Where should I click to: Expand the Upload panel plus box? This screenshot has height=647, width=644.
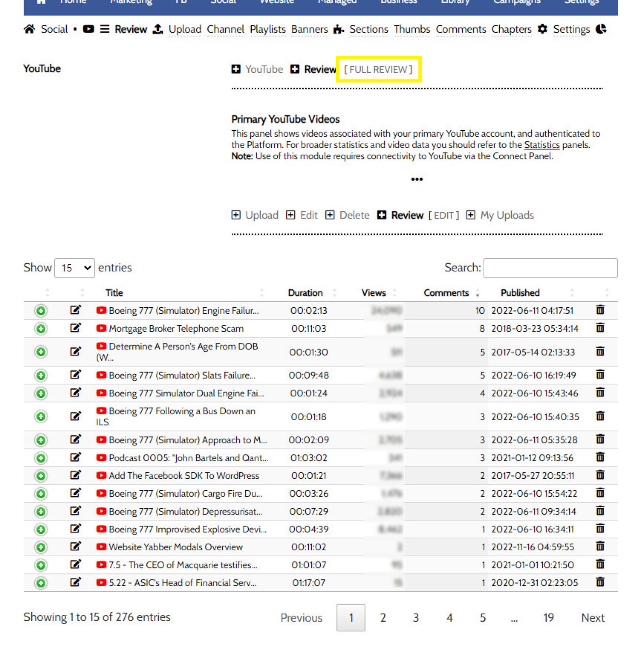coord(236,215)
